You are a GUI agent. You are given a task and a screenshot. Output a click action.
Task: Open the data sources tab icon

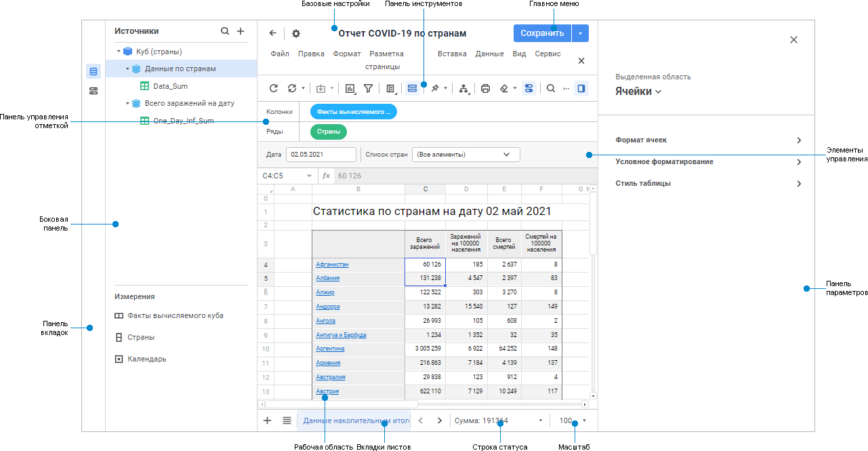tap(94, 71)
